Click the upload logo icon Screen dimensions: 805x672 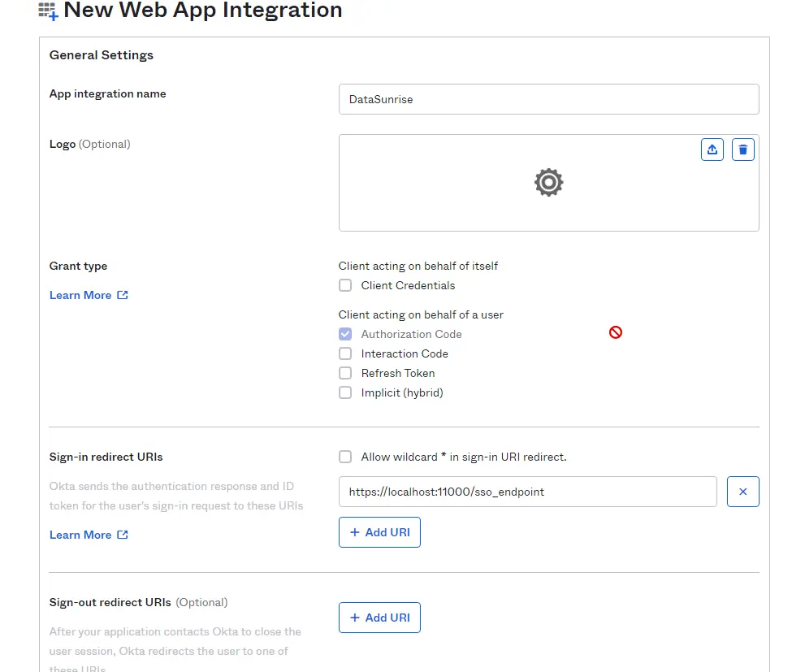[x=712, y=150]
